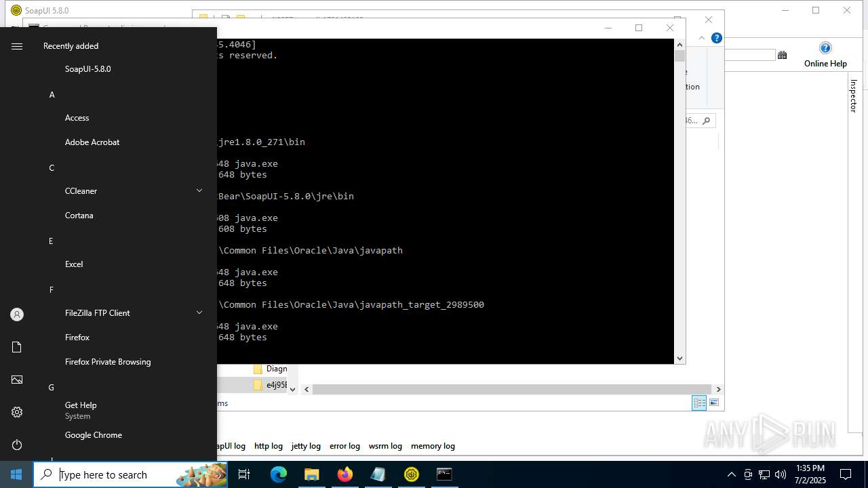Switch to the error log tab

point(344,446)
